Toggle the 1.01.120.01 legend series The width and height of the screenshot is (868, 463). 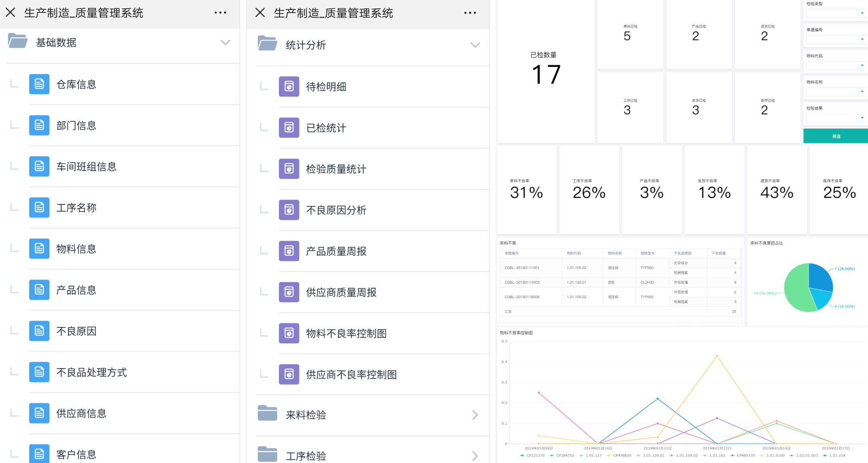[x=650, y=455]
